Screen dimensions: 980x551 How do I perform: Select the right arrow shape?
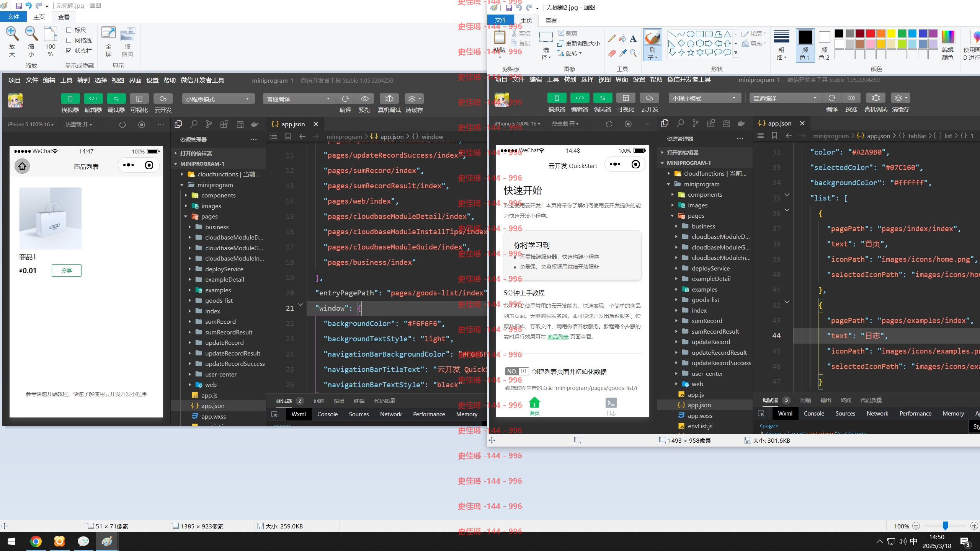pyautogui.click(x=709, y=43)
